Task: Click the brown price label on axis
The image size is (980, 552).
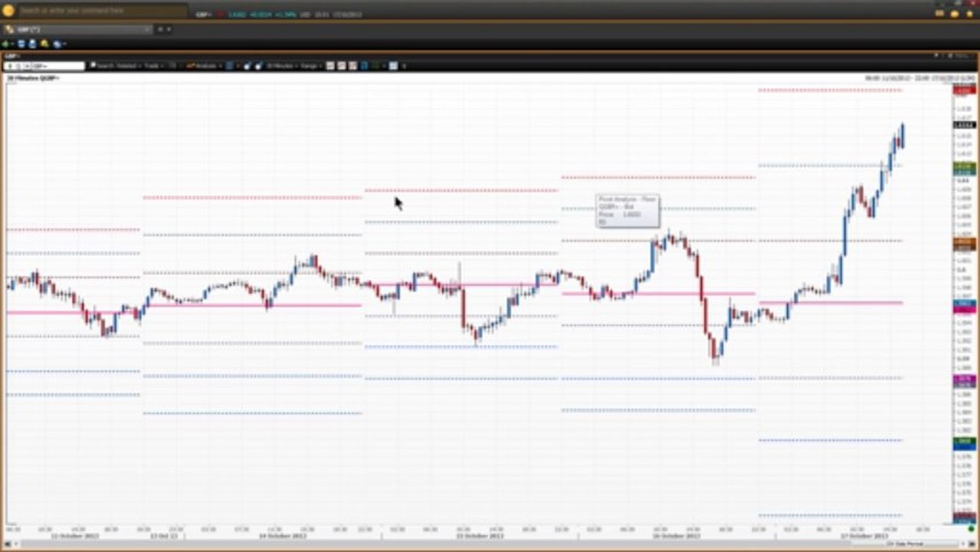Action: coord(964,242)
